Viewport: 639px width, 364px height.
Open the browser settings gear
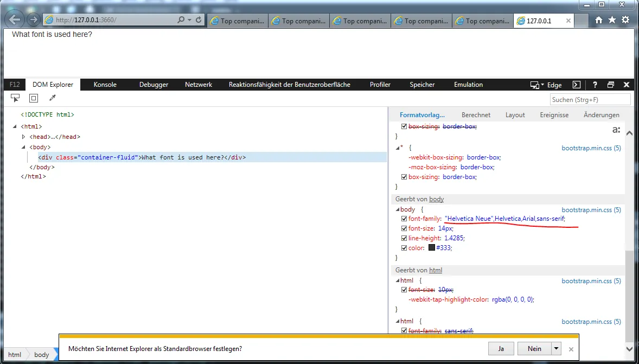pyautogui.click(x=625, y=20)
